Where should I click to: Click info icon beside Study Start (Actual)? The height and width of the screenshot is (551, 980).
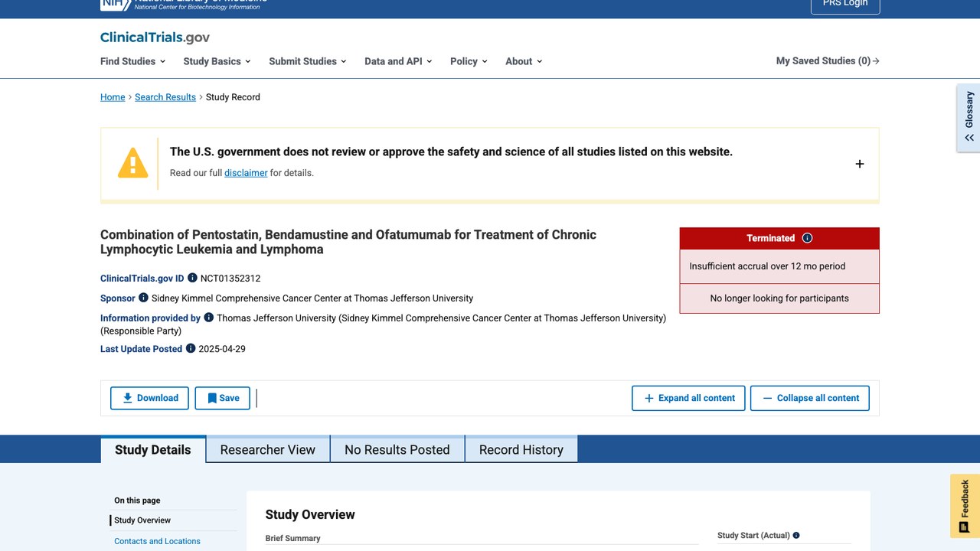[796, 536]
